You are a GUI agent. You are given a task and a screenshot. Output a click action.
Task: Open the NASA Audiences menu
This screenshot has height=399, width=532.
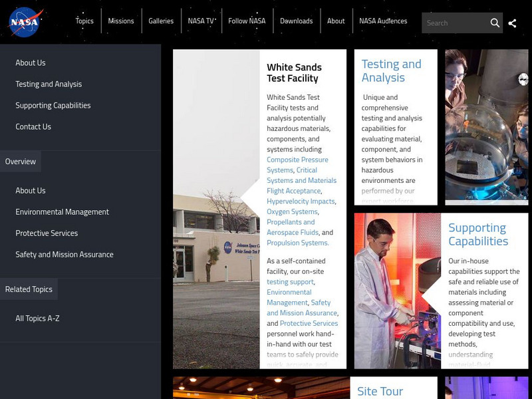pyautogui.click(x=382, y=21)
